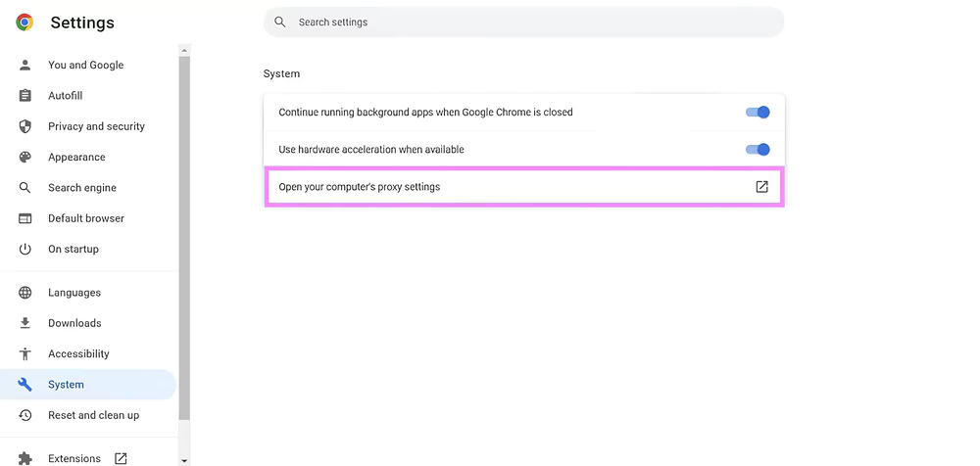
Task: Select the highlighted System sidebar item
Action: 88,384
